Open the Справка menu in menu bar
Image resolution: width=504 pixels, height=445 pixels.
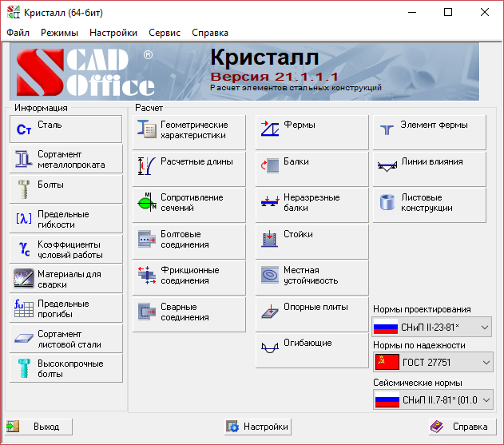210,33
